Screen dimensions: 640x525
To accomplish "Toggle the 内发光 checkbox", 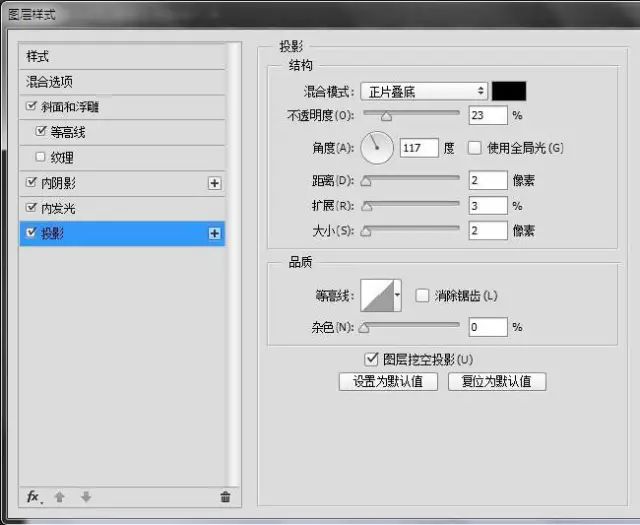I will pyautogui.click(x=31, y=207).
